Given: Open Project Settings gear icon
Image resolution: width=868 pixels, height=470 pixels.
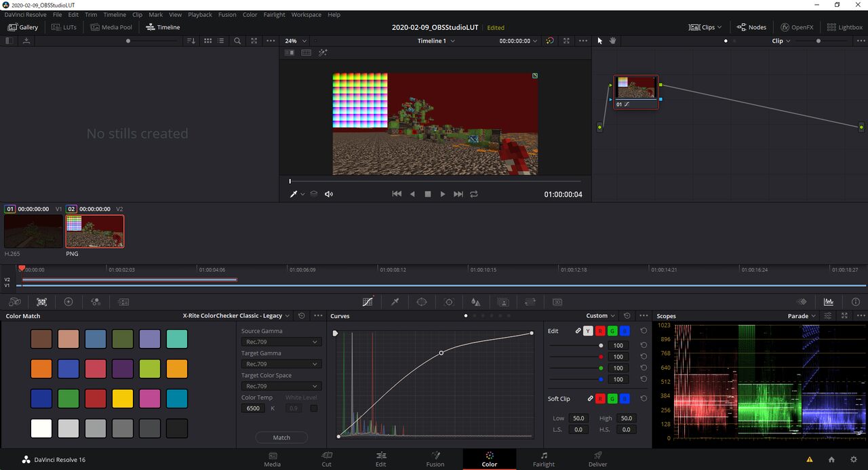Looking at the screenshot, I should [854, 459].
